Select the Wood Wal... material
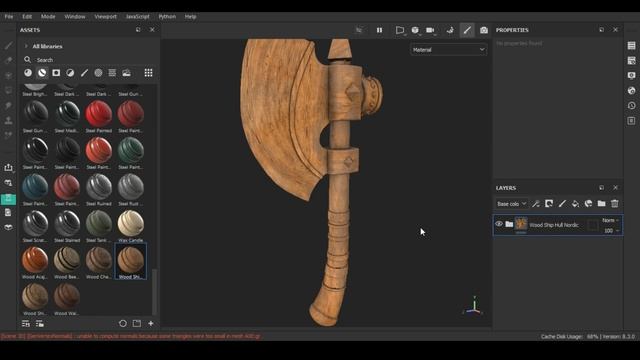 click(67, 300)
